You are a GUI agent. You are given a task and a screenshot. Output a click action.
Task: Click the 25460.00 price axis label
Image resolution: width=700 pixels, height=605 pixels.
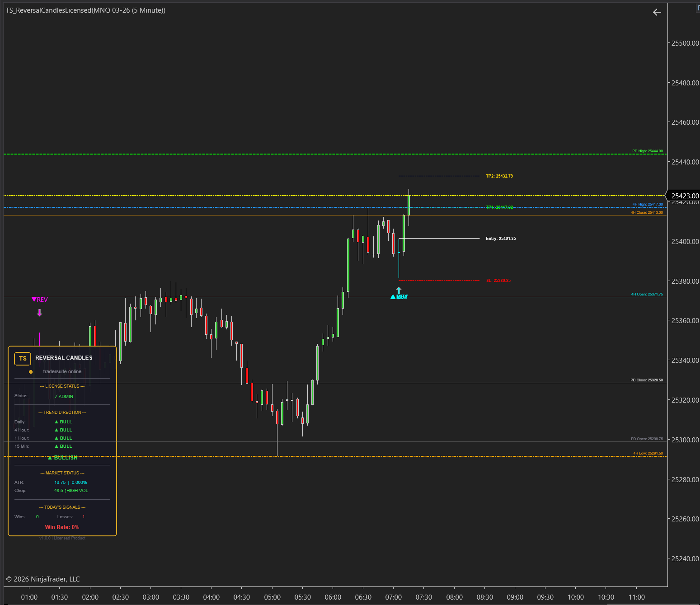point(685,122)
